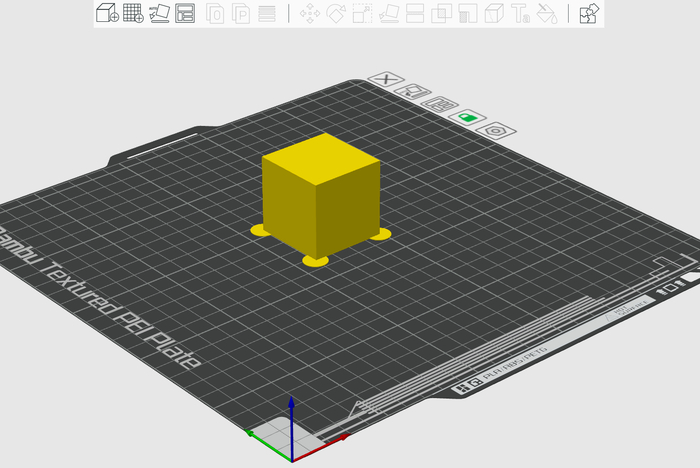Open plate settings hexagon icon

click(495, 130)
